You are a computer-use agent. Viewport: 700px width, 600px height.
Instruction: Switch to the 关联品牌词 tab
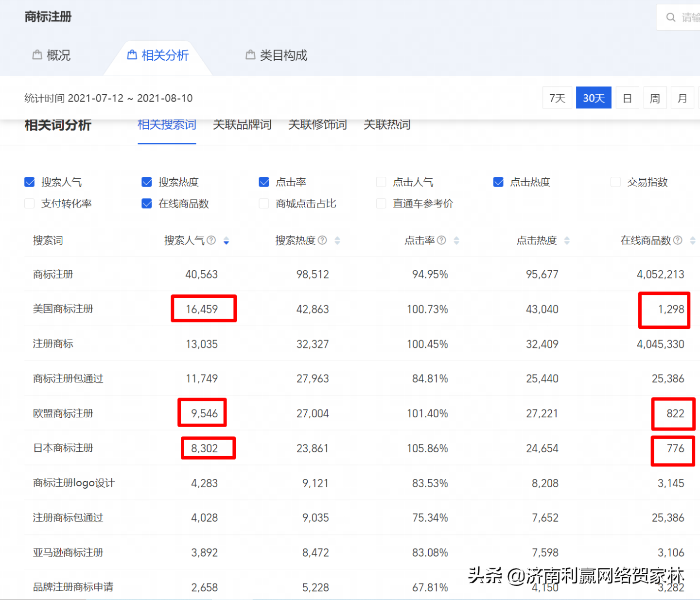tap(242, 125)
